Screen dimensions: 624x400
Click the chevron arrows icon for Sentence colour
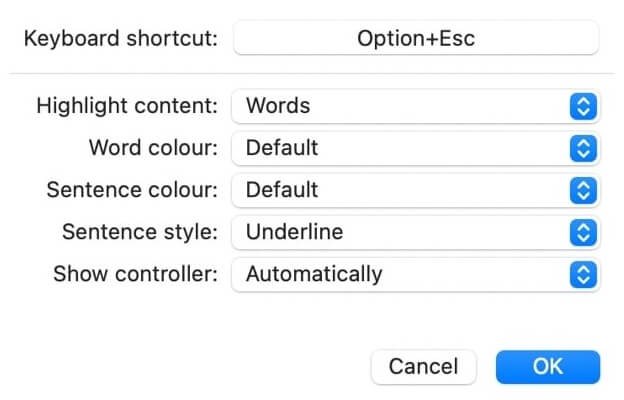[583, 190]
